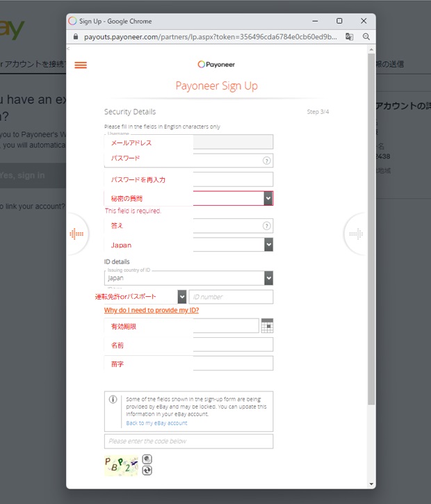This screenshot has height=504, width=431.
Task: Click the padlock site info icon
Action: [76, 37]
